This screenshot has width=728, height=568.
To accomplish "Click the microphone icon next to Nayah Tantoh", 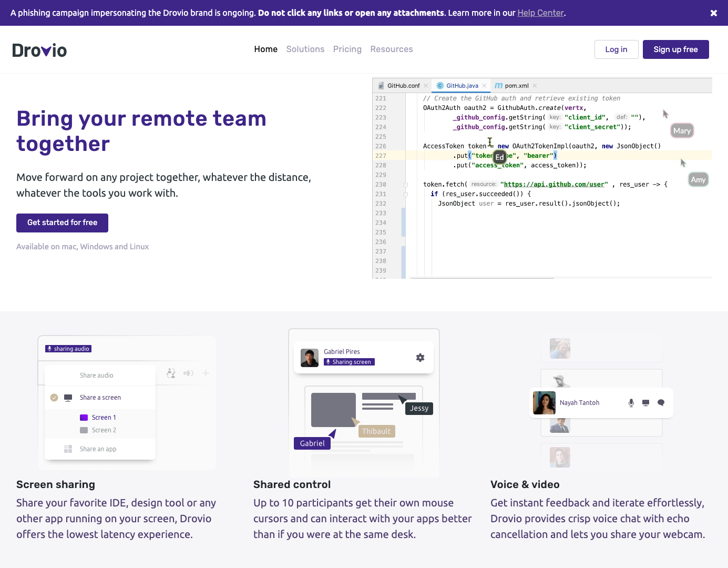I will pyautogui.click(x=631, y=403).
